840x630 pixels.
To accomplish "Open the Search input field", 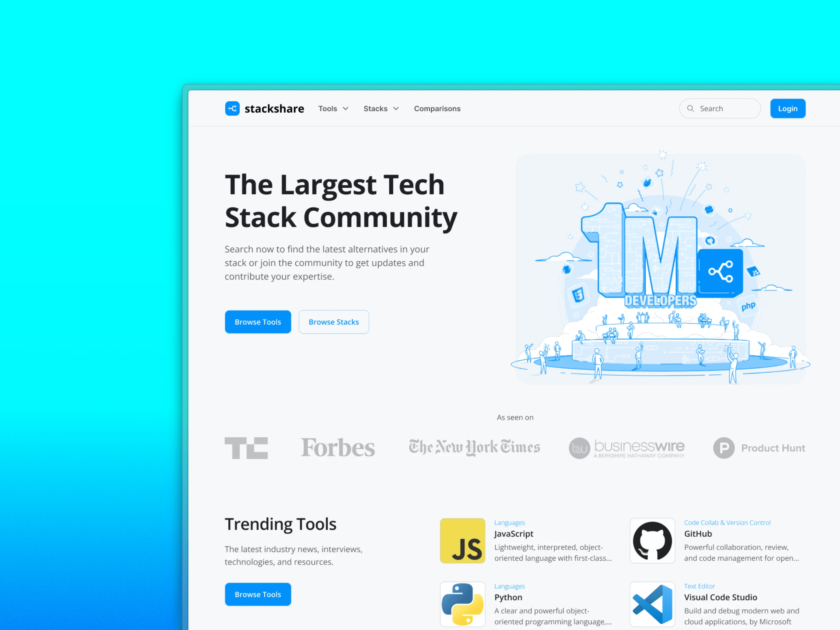I will 720,108.
